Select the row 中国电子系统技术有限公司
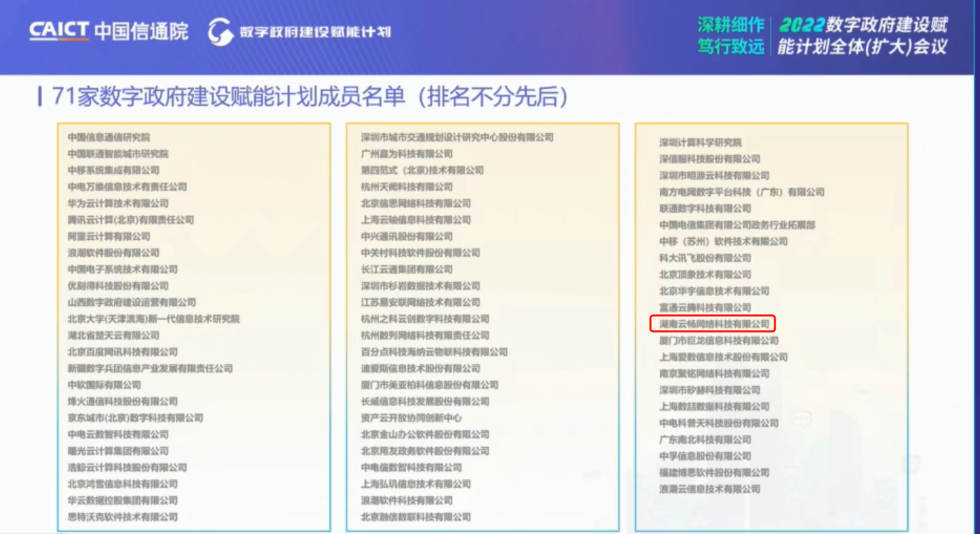The width and height of the screenshot is (980, 534). coord(122,269)
